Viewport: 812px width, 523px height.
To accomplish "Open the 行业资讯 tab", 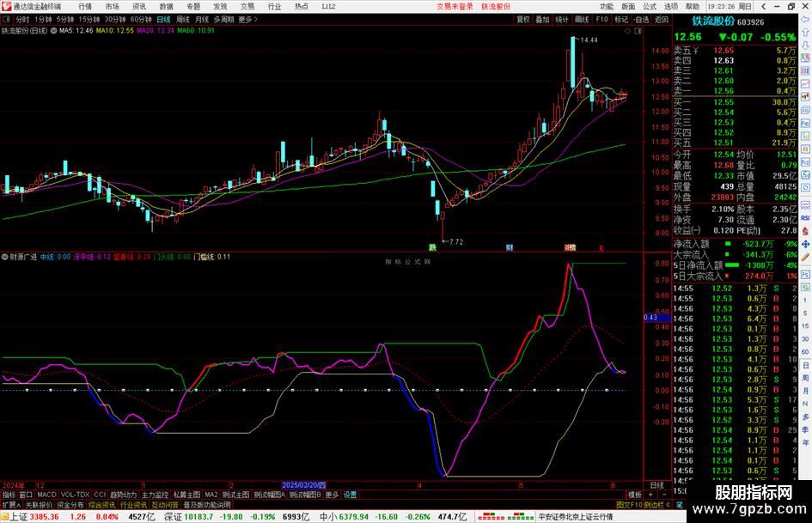I will 133,505.
